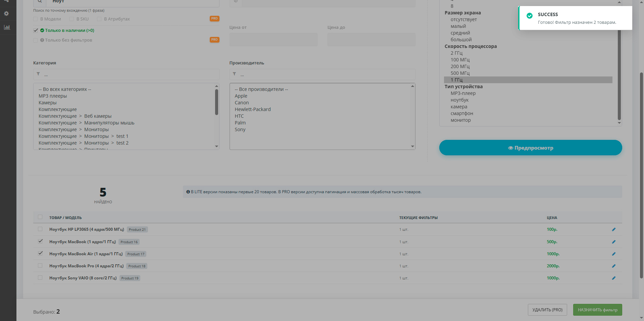Click the 'Цена от' input field
Screen dimensions: 644x321
point(273,40)
